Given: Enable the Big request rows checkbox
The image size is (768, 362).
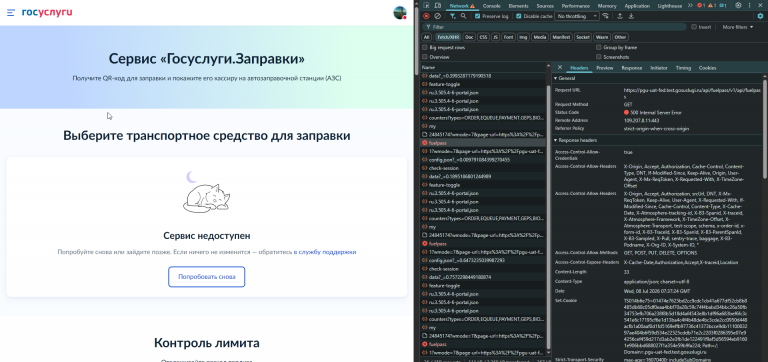Looking at the screenshot, I should click(425, 48).
